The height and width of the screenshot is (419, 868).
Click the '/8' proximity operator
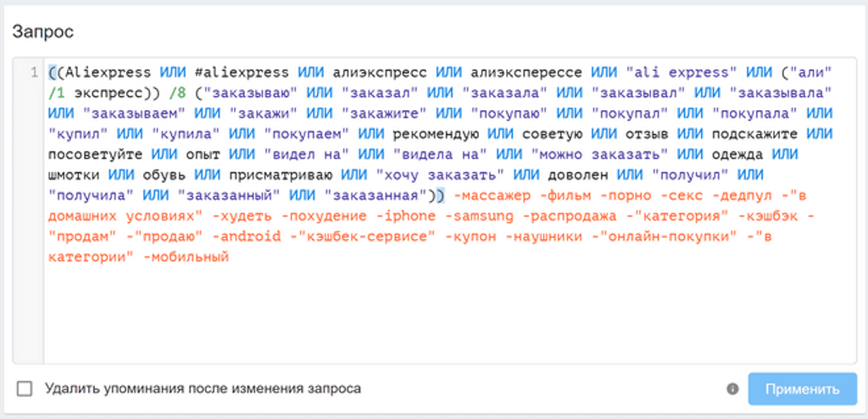point(177,93)
